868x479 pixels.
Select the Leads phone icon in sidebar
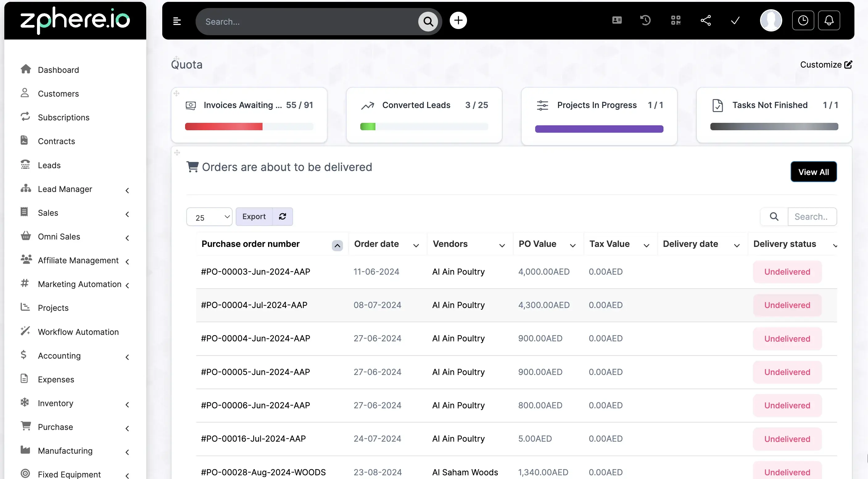pos(25,165)
